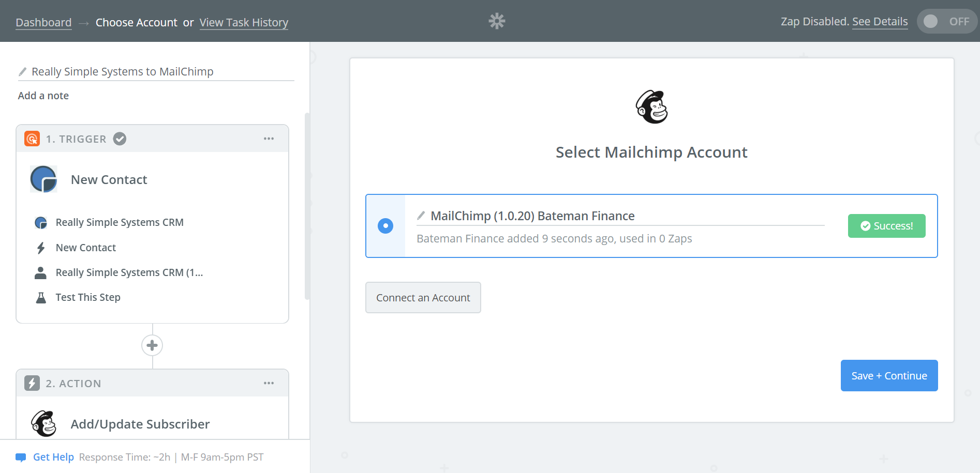Add a step with the plus circle button
Image resolution: width=980 pixels, height=473 pixels.
[152, 345]
